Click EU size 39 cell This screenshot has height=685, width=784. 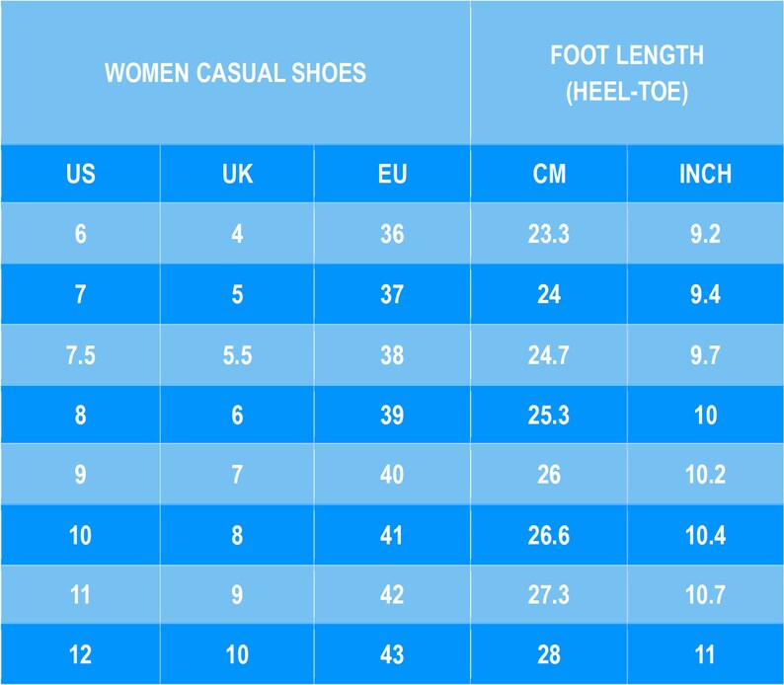coord(392,415)
